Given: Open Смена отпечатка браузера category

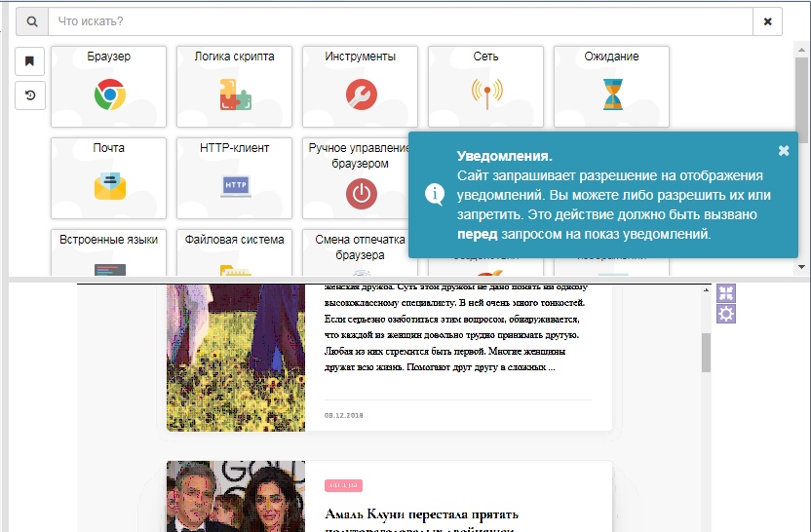Looking at the screenshot, I should [356, 252].
